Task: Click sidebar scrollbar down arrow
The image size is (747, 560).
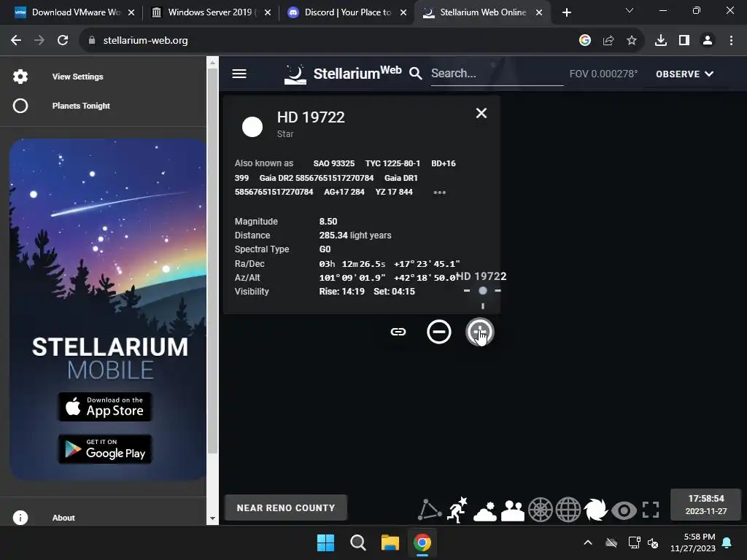Action: pos(212,518)
